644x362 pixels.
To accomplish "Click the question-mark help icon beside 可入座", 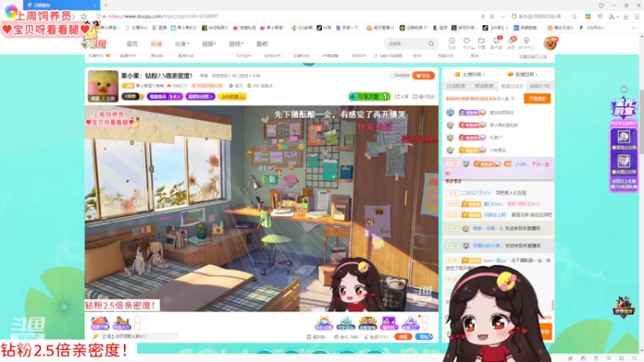I will point(512,98).
